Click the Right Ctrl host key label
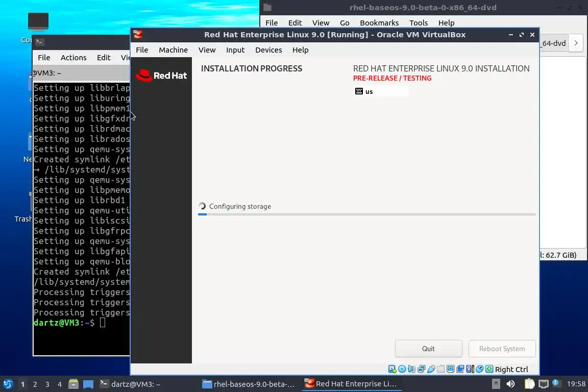 [511, 370]
